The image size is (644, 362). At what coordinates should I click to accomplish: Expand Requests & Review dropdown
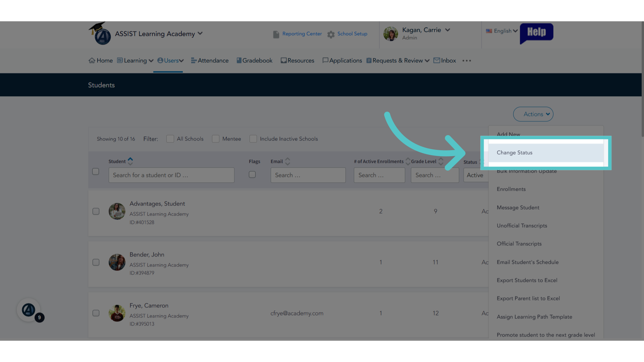pos(427,61)
